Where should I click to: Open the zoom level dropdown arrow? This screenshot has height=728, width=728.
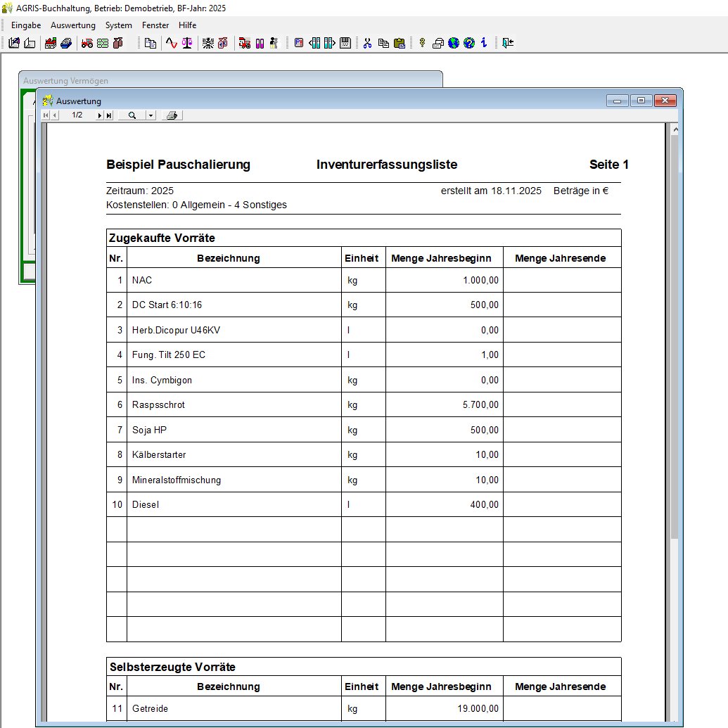[151, 115]
